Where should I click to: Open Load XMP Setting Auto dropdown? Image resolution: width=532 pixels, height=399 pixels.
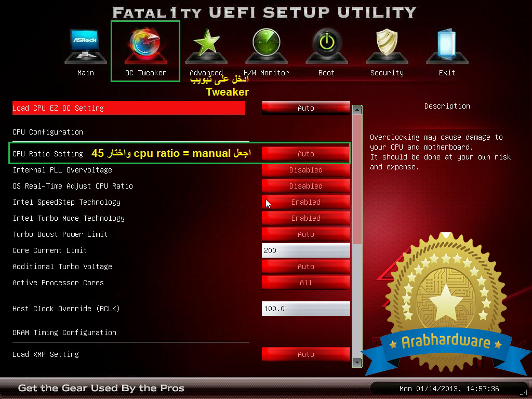[x=305, y=354]
